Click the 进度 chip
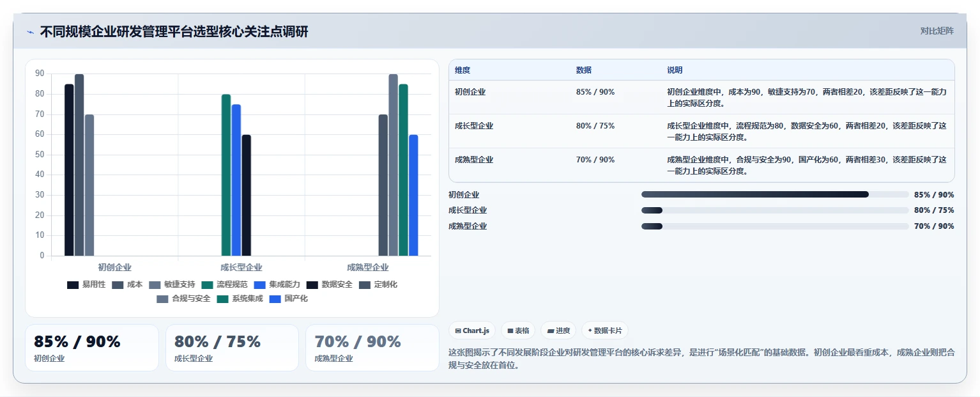Image resolution: width=980 pixels, height=397 pixels. [x=558, y=331]
